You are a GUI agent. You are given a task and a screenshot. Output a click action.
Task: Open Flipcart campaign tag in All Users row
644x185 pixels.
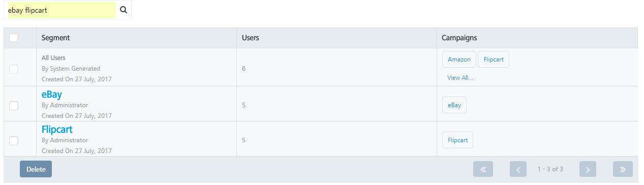click(x=494, y=59)
